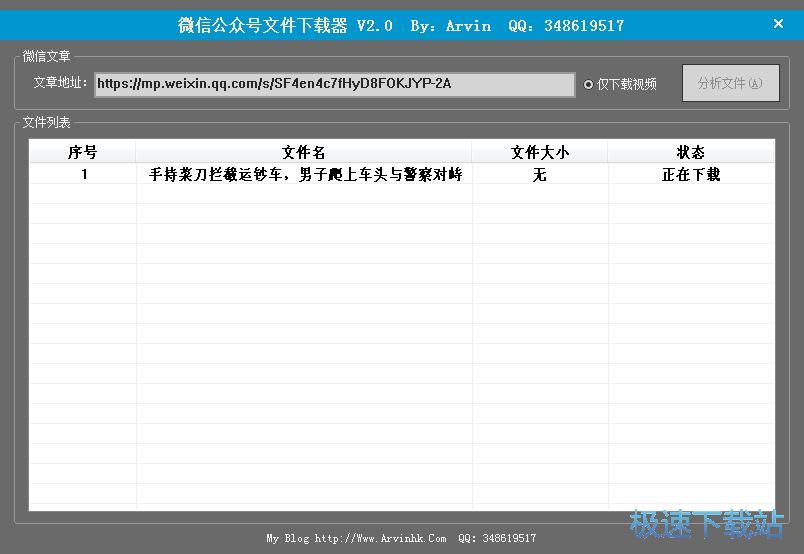
Task: Close the downloader window
Action: (778, 24)
